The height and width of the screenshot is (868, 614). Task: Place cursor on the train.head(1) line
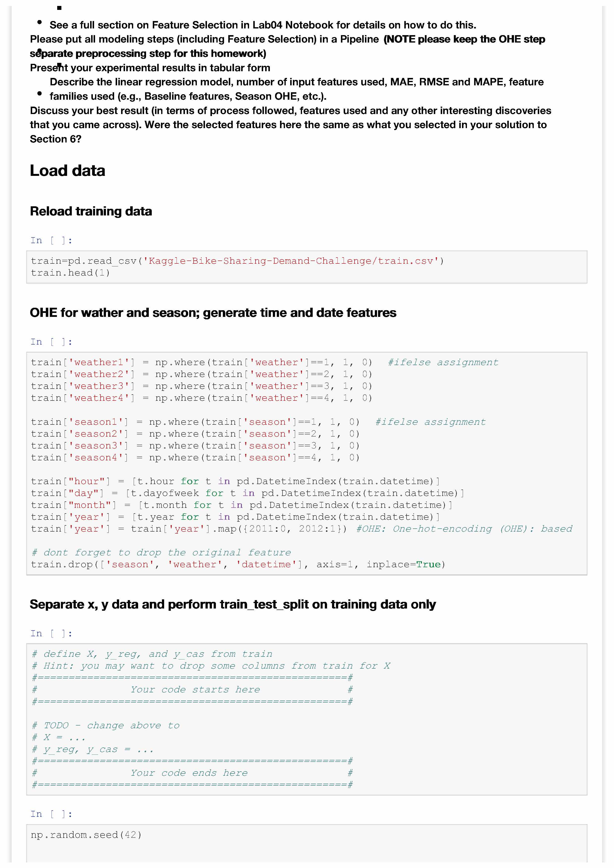point(70,273)
